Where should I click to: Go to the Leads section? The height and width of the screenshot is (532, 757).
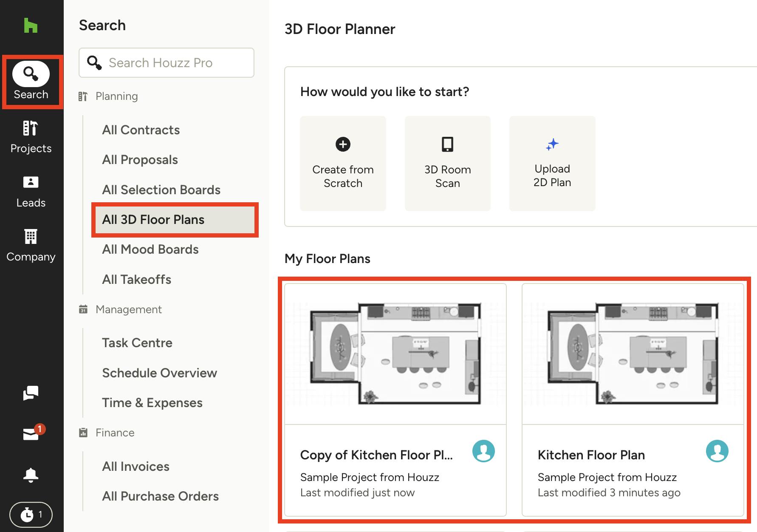[x=31, y=191]
